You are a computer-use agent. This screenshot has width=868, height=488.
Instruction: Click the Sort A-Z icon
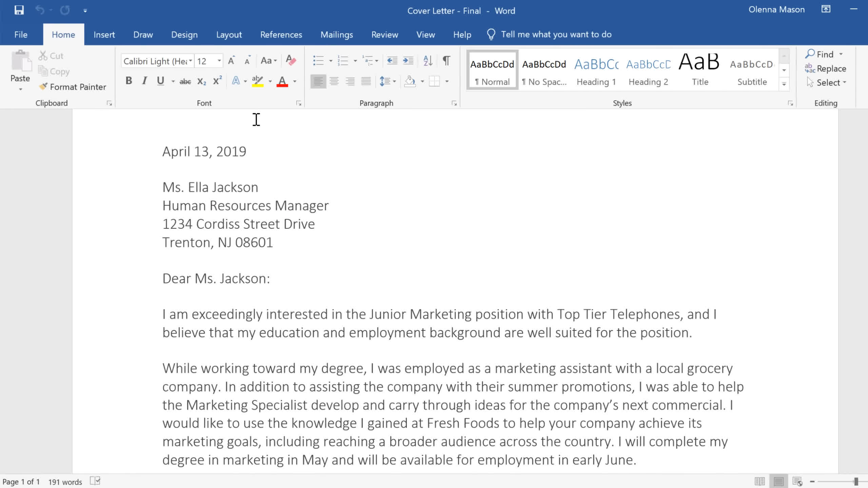pos(428,61)
